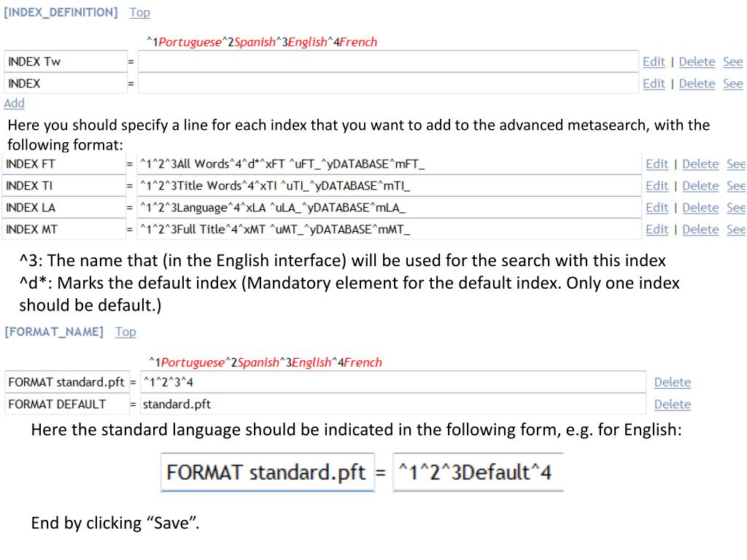Click the FORMAT standard.pft value field
Image resolution: width=747 pixels, height=560 pixels.
click(392, 382)
